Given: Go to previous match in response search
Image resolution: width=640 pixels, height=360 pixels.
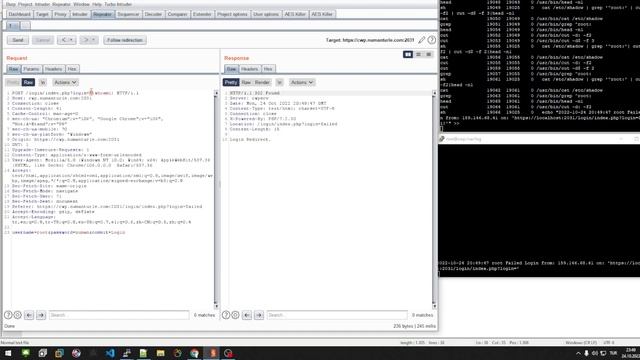Looking at the screenshot, I should [247, 315].
